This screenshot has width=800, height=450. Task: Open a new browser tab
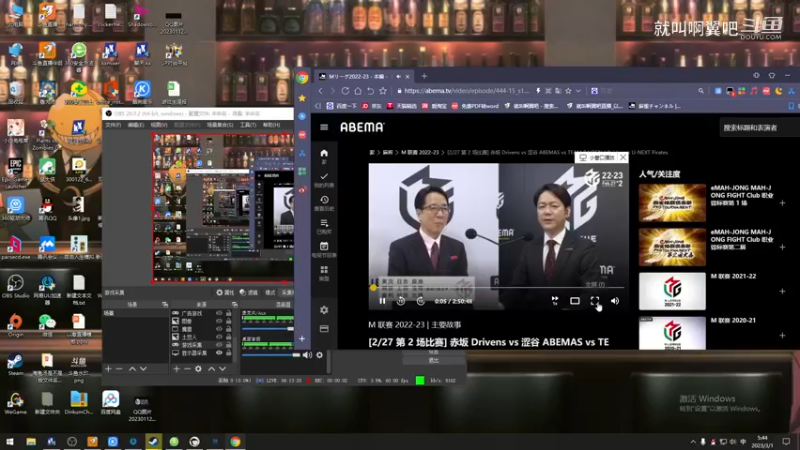click(x=424, y=77)
